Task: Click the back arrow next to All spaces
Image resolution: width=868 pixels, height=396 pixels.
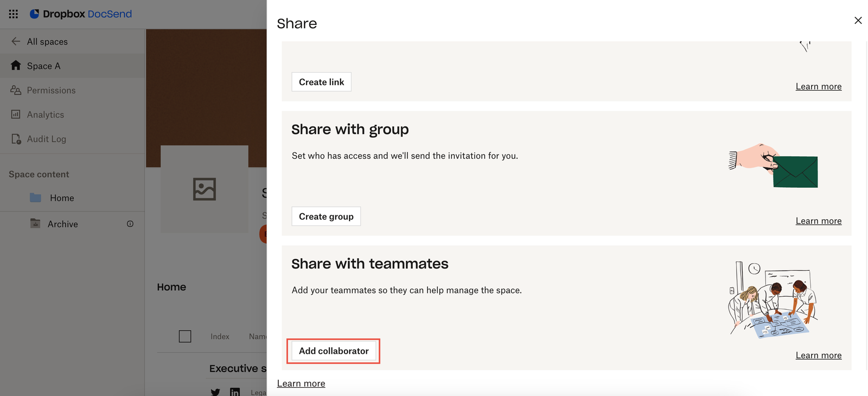Action: point(14,41)
